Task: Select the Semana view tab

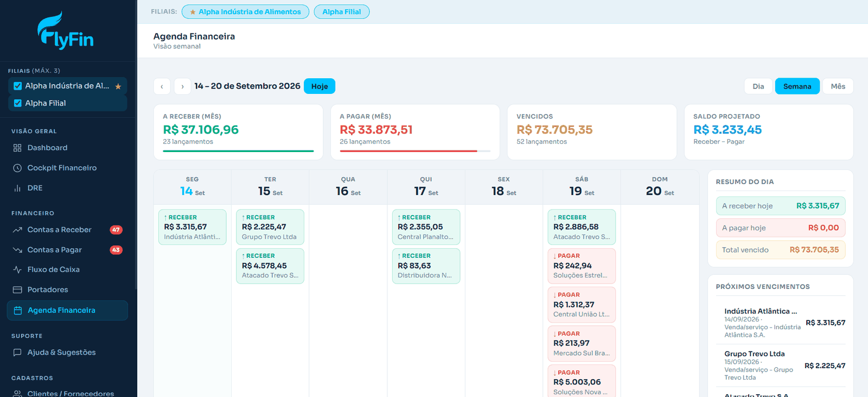Action: point(797,86)
